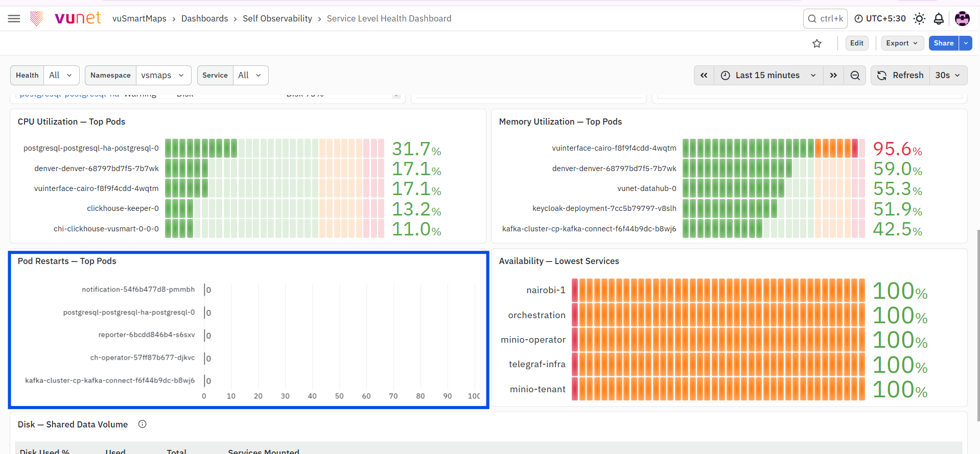The width and height of the screenshot is (980, 454).
Task: Click the vunet logo icon
Action: tap(36, 18)
